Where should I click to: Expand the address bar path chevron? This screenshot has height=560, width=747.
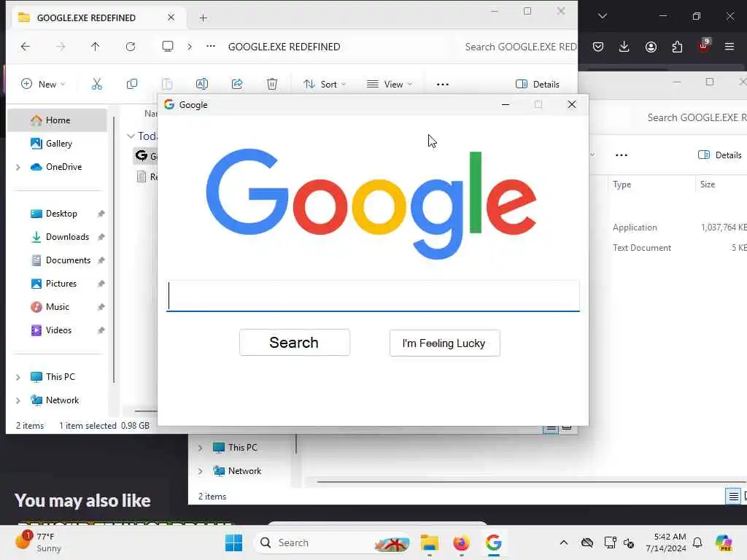pyautogui.click(x=190, y=47)
